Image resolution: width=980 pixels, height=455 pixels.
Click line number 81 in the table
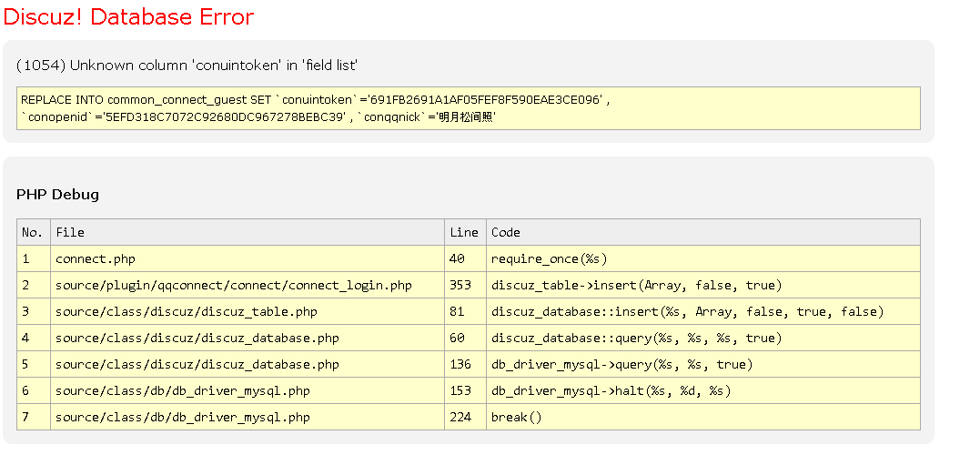coord(457,312)
